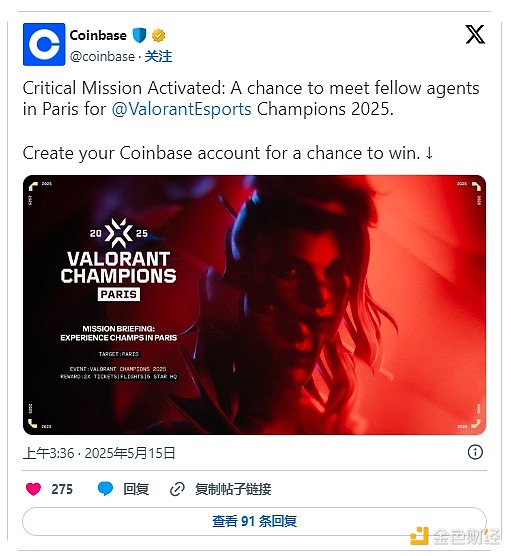The image size is (511, 556).
Task: Click the 关注 follow link
Action: 158,57
